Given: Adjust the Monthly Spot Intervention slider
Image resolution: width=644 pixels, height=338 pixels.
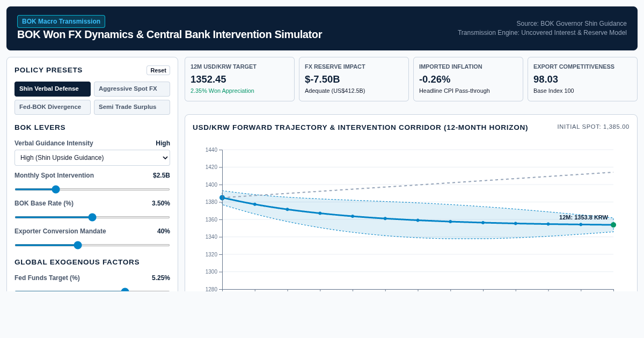Looking at the screenshot, I should (92, 189).
